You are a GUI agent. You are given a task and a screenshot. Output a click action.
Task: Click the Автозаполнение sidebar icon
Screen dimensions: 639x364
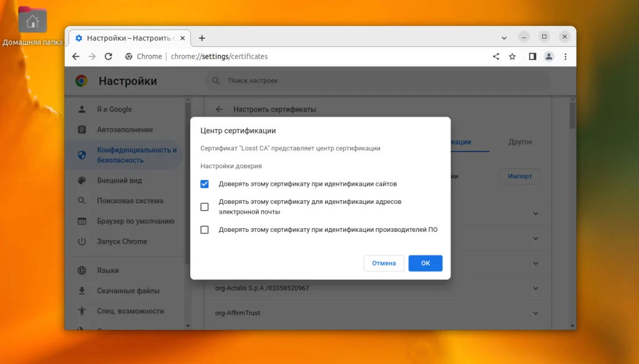[82, 130]
